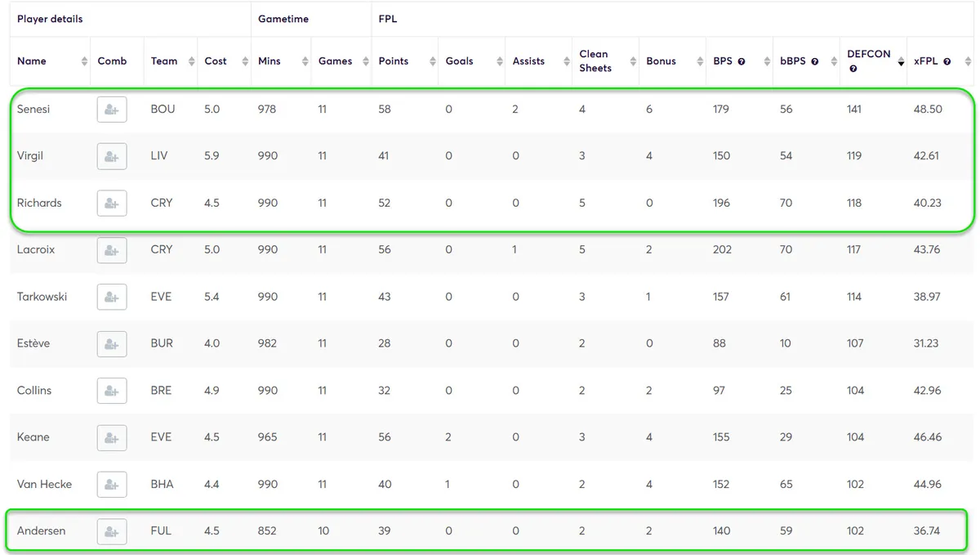Sort table by DEFCON arrow
This screenshot has width=980, height=555.
coord(901,61)
